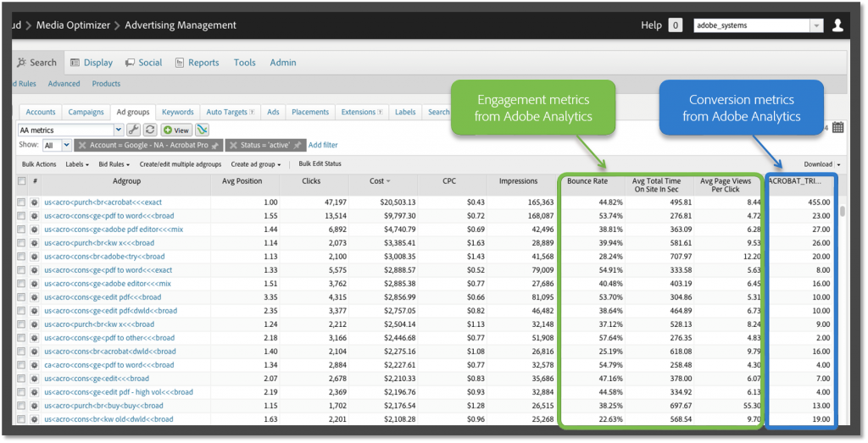
Task: Click the notification count 0 box
Action: pyautogui.click(x=676, y=25)
